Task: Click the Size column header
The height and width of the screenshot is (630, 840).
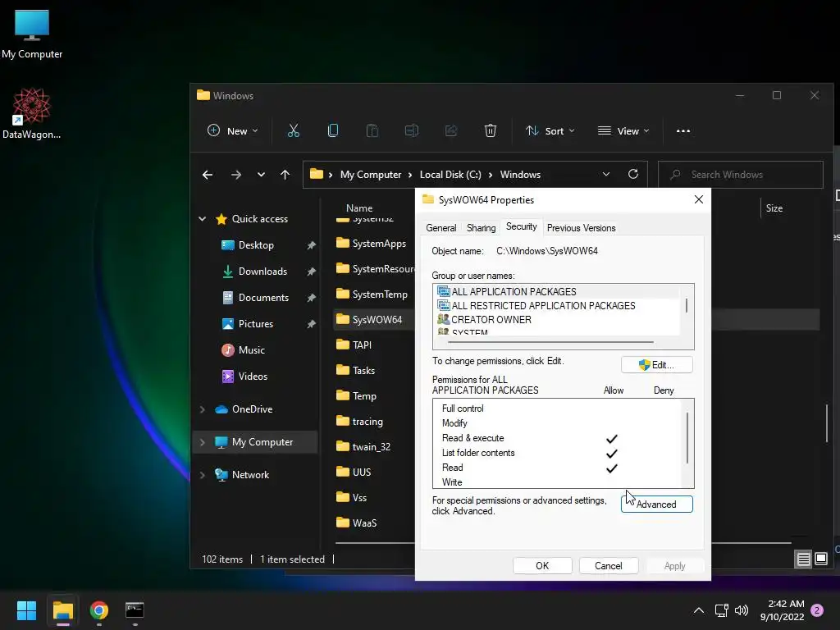Action: [x=774, y=208]
